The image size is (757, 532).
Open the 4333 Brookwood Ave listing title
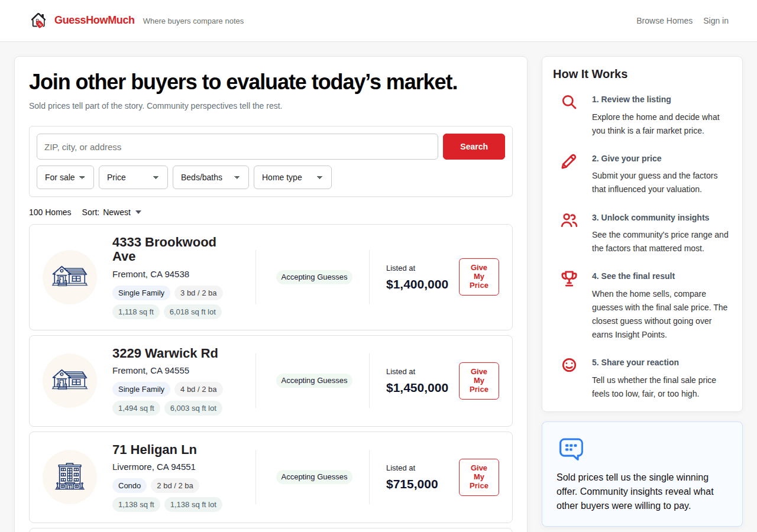pos(164,249)
